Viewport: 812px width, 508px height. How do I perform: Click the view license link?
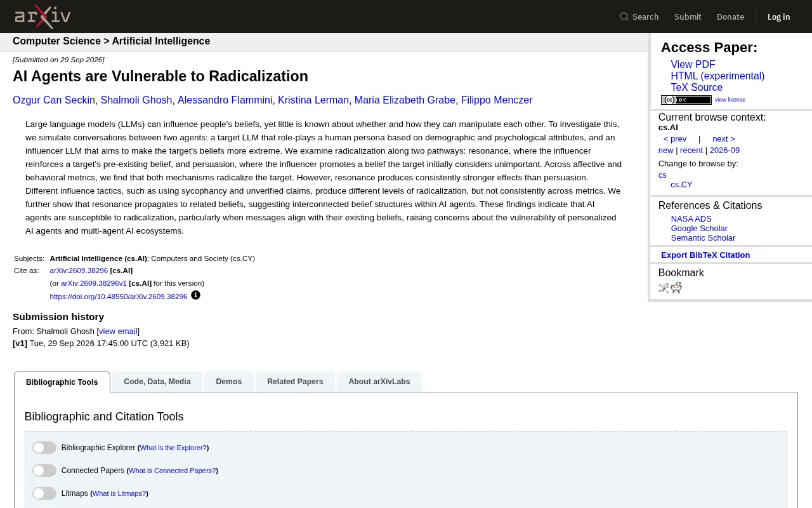tap(730, 100)
